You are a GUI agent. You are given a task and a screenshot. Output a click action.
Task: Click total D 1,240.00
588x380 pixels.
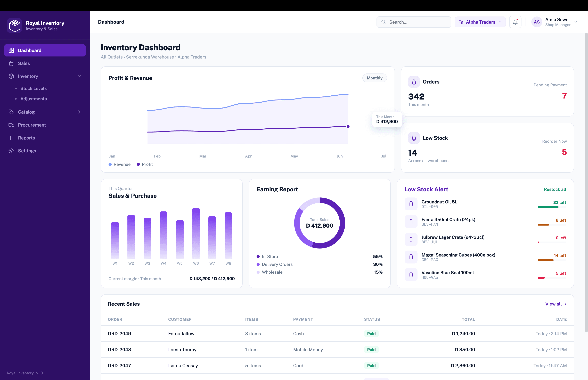pos(463,334)
